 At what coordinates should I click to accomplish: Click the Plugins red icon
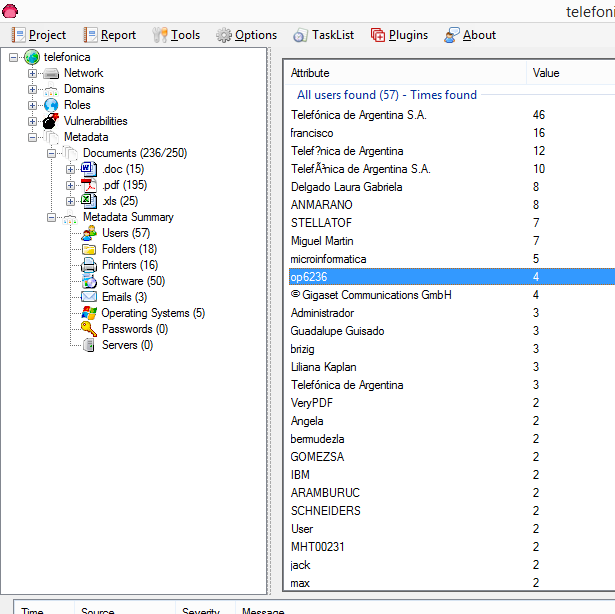[378, 35]
